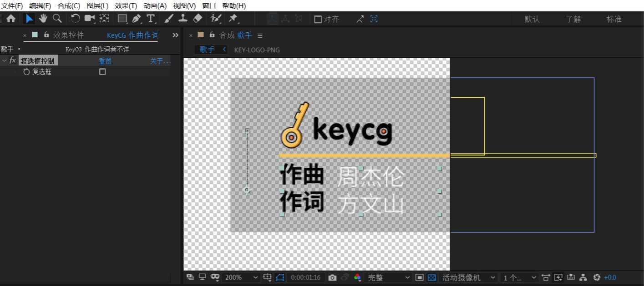Click the Home icon in toolbar

(11, 19)
